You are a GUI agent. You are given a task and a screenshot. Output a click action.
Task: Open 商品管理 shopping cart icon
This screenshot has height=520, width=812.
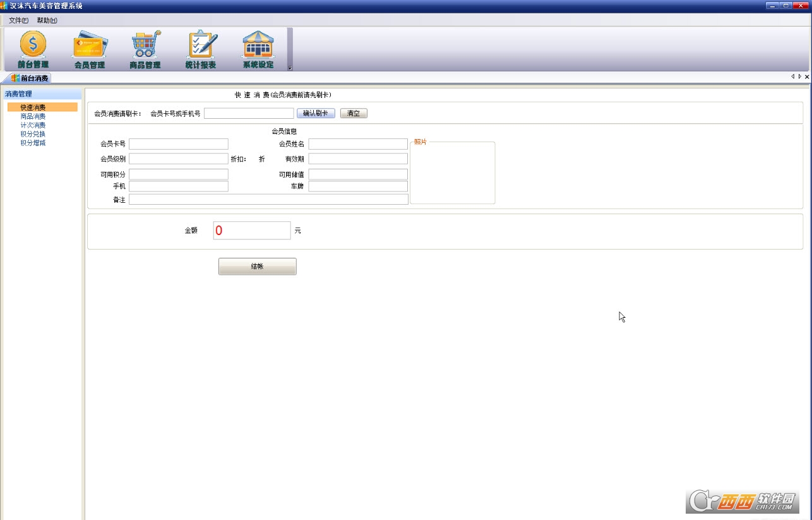(145, 49)
